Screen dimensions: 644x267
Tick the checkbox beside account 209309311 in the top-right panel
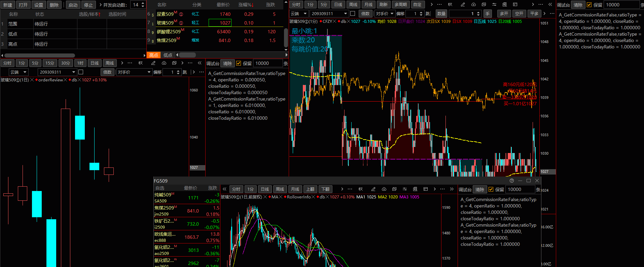pos(353,13)
